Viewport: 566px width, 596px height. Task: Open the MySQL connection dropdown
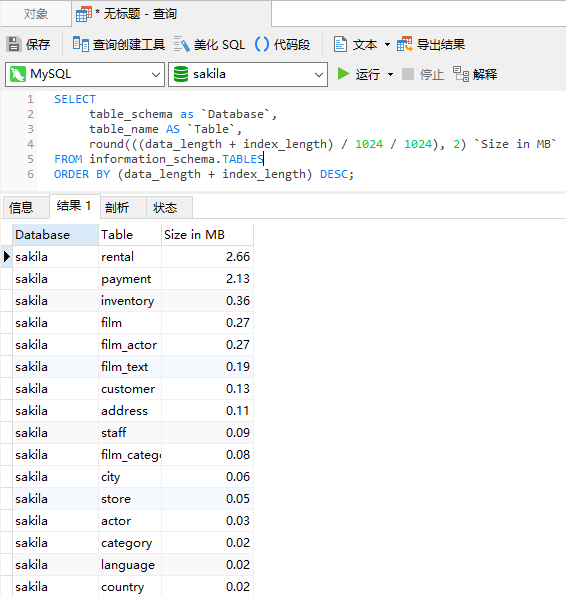pyautogui.click(x=85, y=74)
